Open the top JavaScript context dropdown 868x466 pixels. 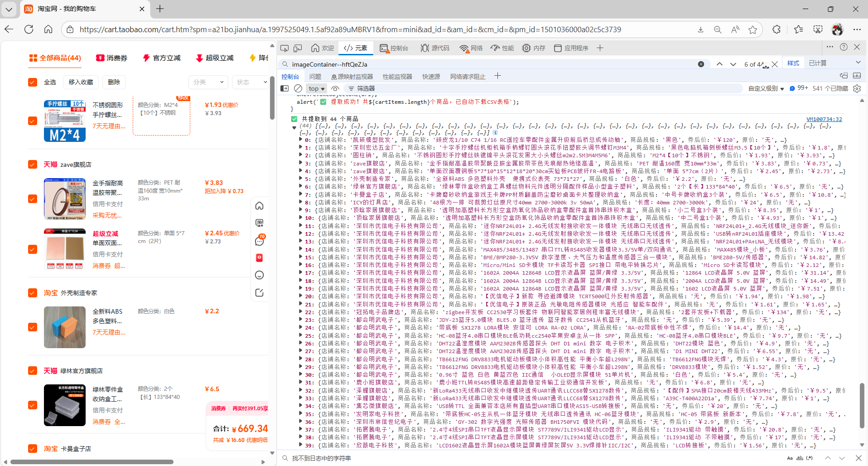pyautogui.click(x=317, y=88)
